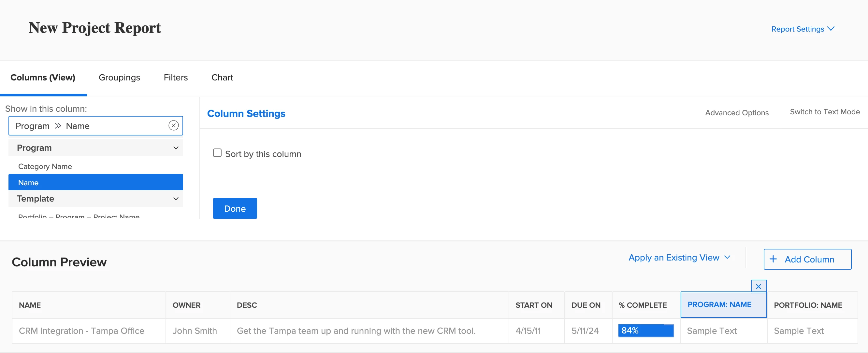Open Advanced Options

[737, 113]
